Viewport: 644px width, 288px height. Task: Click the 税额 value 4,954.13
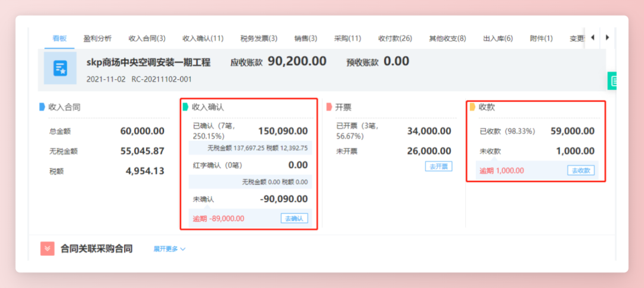(x=145, y=171)
